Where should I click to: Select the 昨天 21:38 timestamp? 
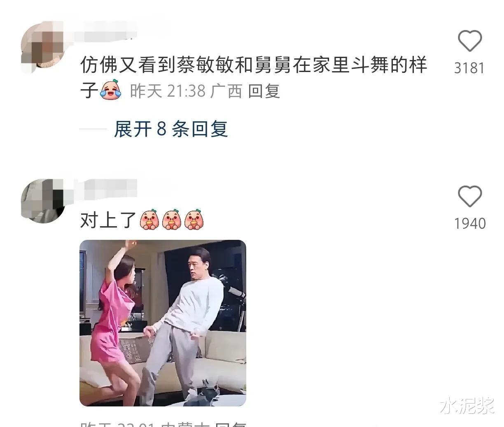point(168,91)
